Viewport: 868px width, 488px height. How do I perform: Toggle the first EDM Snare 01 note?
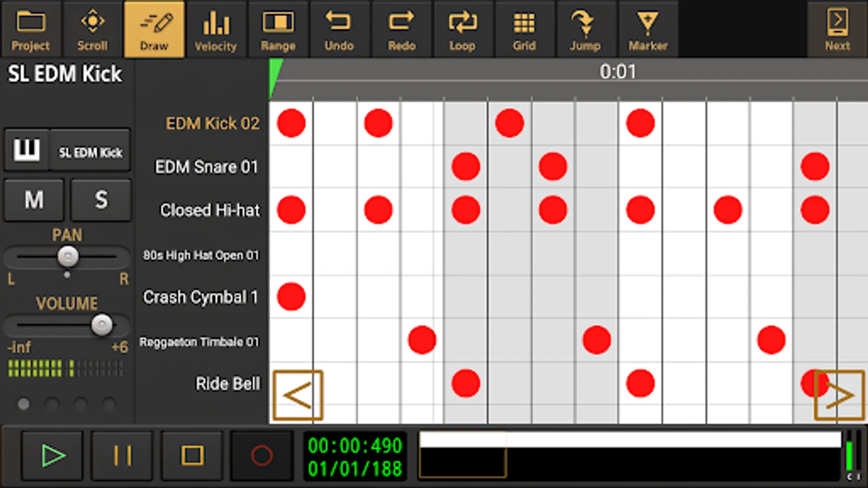coord(465,166)
